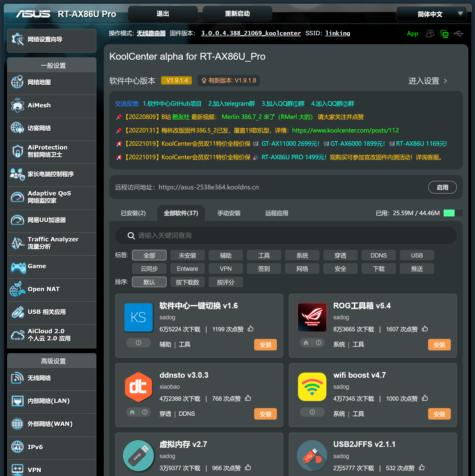Click the keyword search input field
475x476 pixels.
tap(286, 235)
